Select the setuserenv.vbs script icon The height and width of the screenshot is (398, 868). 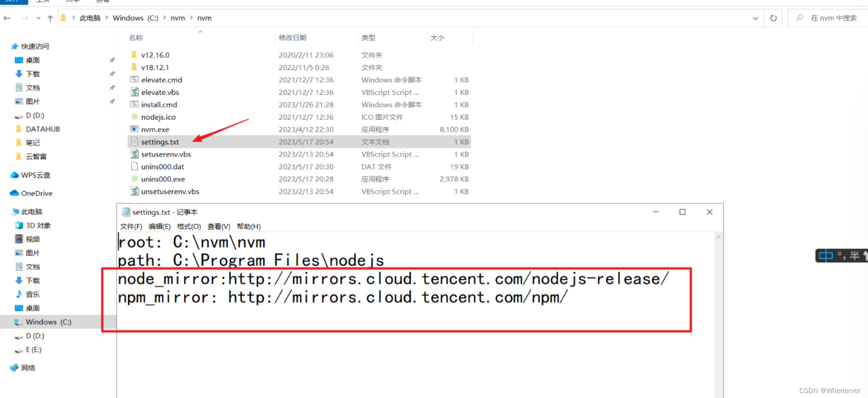point(134,154)
